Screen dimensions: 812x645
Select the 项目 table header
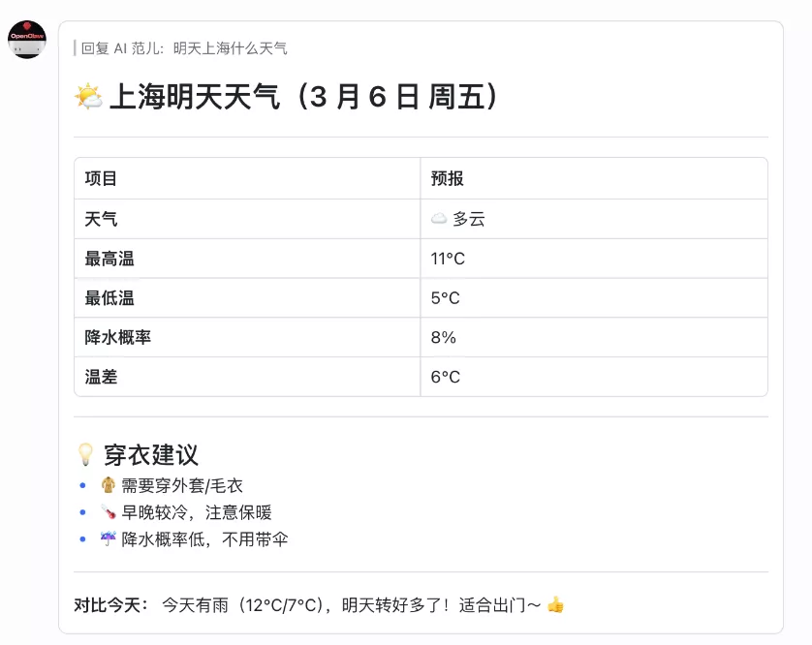[x=101, y=177]
